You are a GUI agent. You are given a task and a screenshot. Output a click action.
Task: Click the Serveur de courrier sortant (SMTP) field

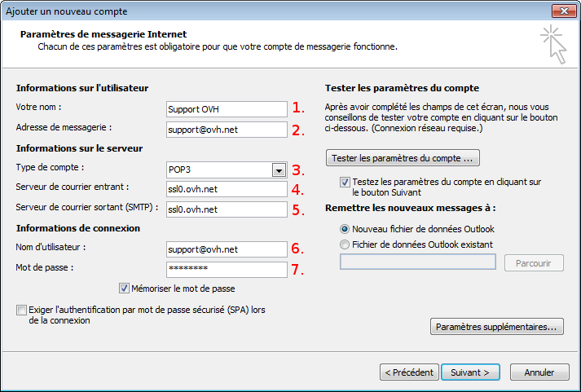[x=226, y=209]
